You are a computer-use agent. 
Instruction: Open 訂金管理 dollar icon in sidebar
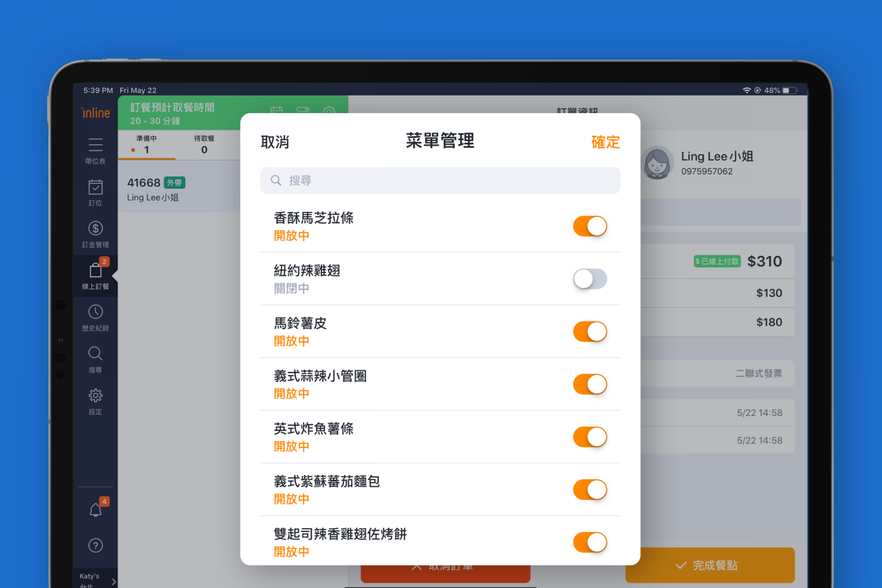coord(95,228)
